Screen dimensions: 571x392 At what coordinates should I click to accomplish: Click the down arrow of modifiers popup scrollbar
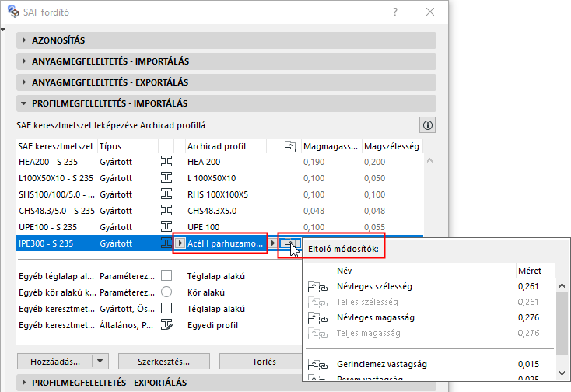pyautogui.click(x=562, y=373)
